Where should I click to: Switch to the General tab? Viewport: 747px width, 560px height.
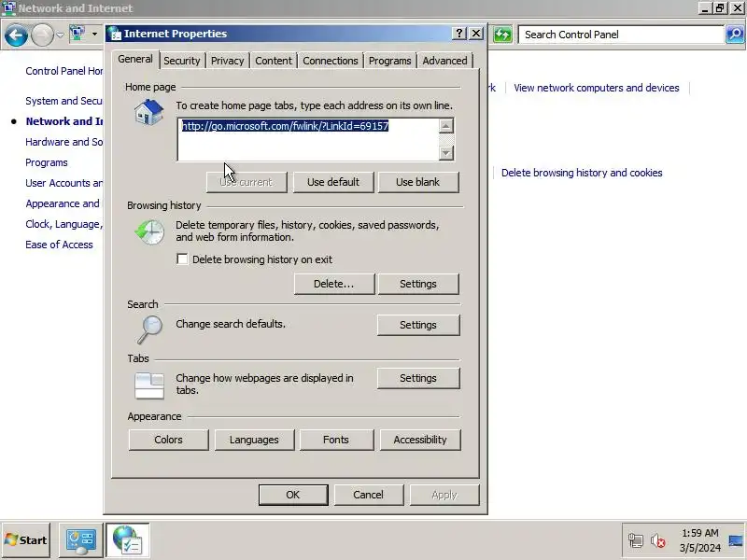(135, 59)
